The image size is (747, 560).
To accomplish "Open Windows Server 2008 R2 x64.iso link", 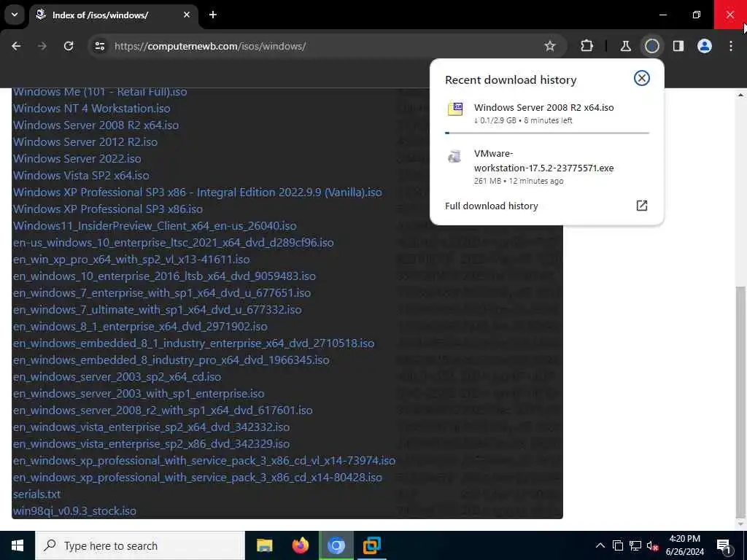I will [x=96, y=125].
